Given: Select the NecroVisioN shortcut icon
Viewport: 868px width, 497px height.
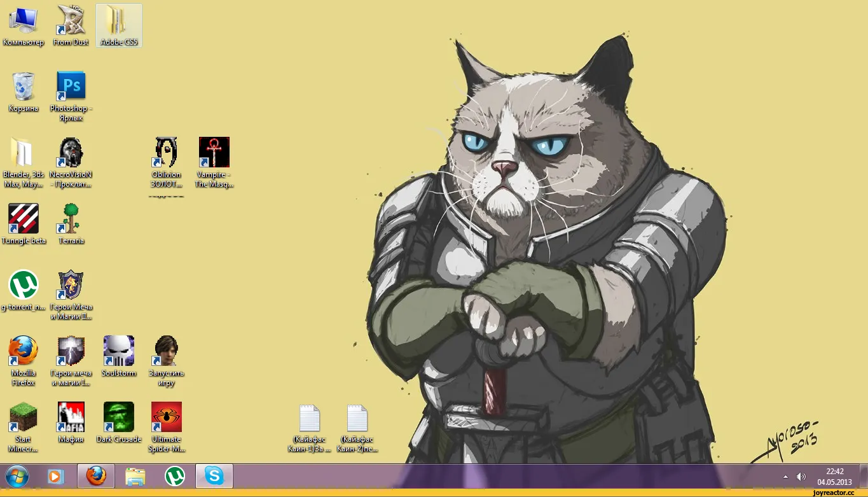Looking at the screenshot, I should 71,163.
